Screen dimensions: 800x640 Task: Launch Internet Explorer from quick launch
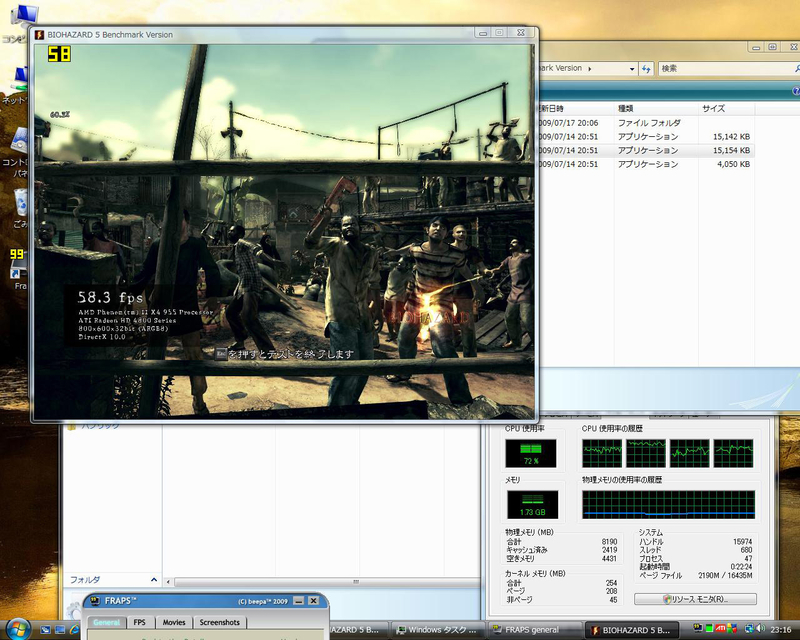coord(74,630)
